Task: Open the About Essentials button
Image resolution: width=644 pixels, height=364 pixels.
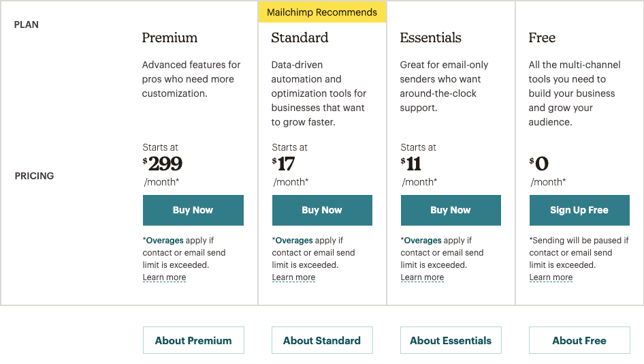Action: click(x=451, y=340)
